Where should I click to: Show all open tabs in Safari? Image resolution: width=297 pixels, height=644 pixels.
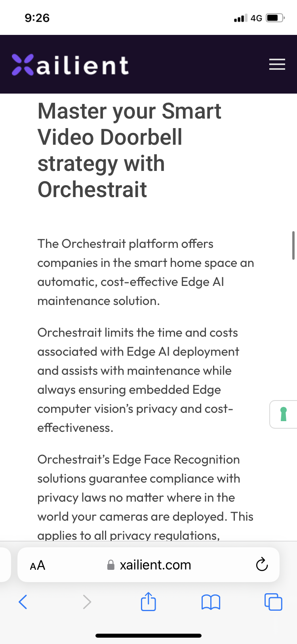(x=273, y=602)
